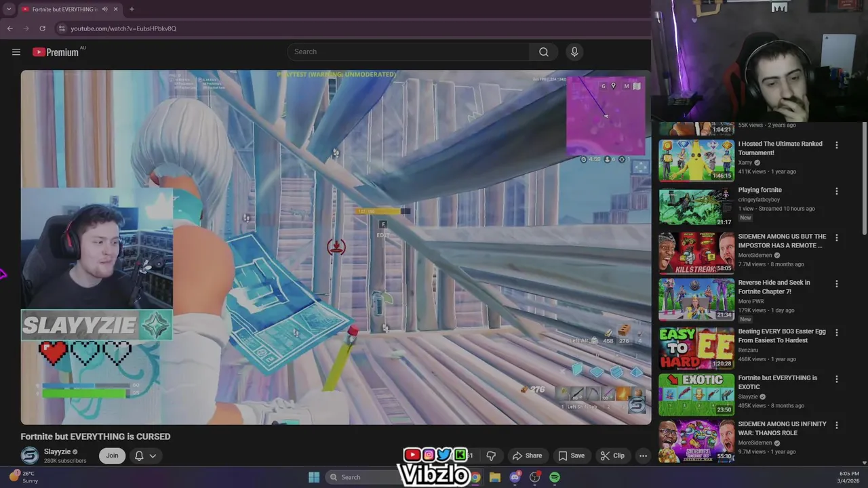Open Reverse Hide and Seek video title

pos(774,287)
